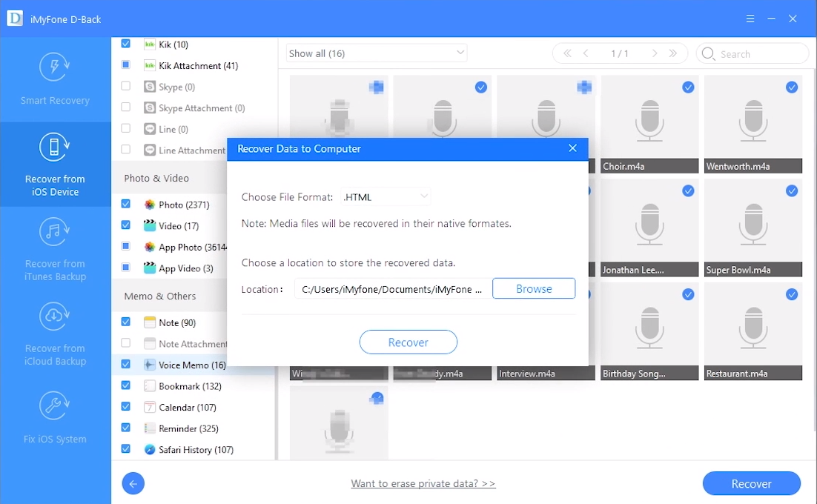This screenshot has height=504, width=817.
Task: Click the Bookmark icon
Action: tap(150, 386)
